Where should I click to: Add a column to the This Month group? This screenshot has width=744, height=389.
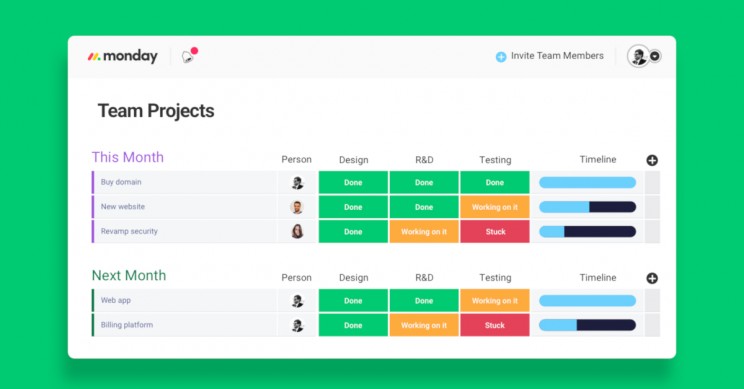click(x=652, y=160)
